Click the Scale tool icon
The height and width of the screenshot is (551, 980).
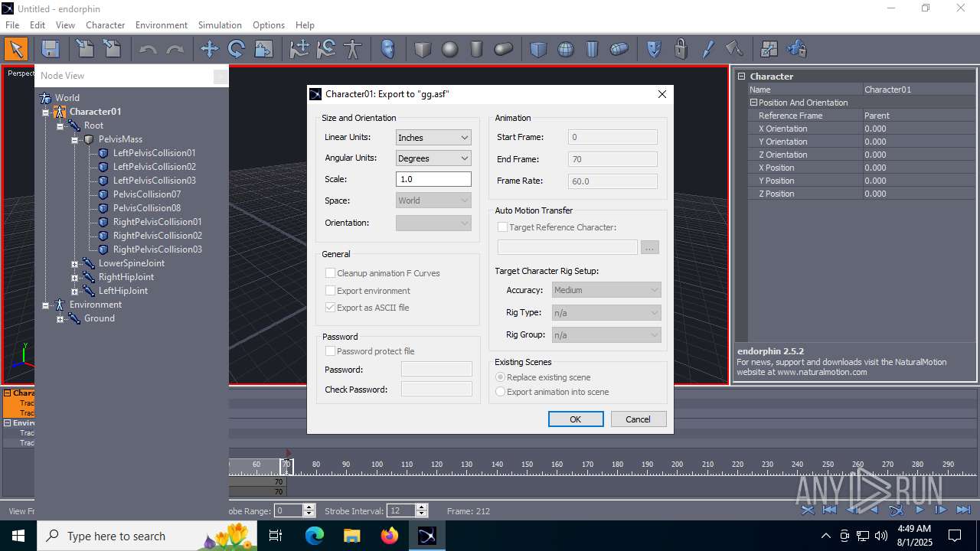263,50
